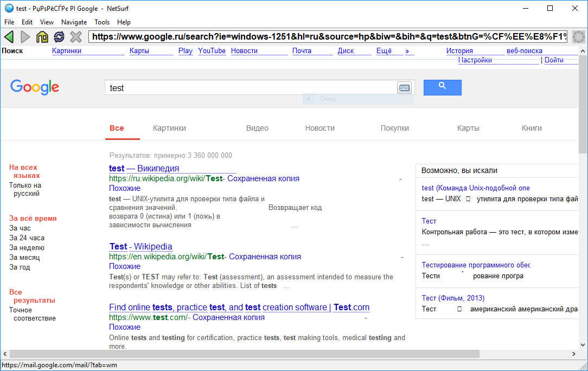The image size is (588, 371).
Task: Click the Forward navigation arrow
Action: (25, 37)
